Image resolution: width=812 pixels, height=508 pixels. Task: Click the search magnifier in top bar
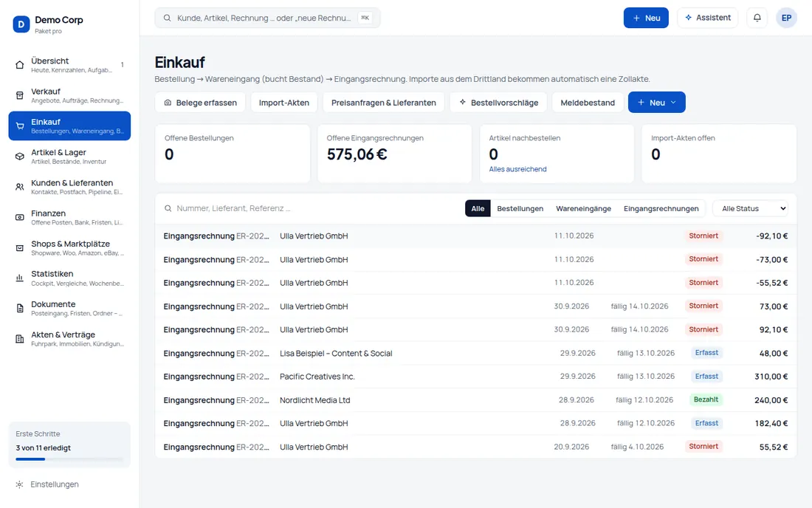(168, 18)
